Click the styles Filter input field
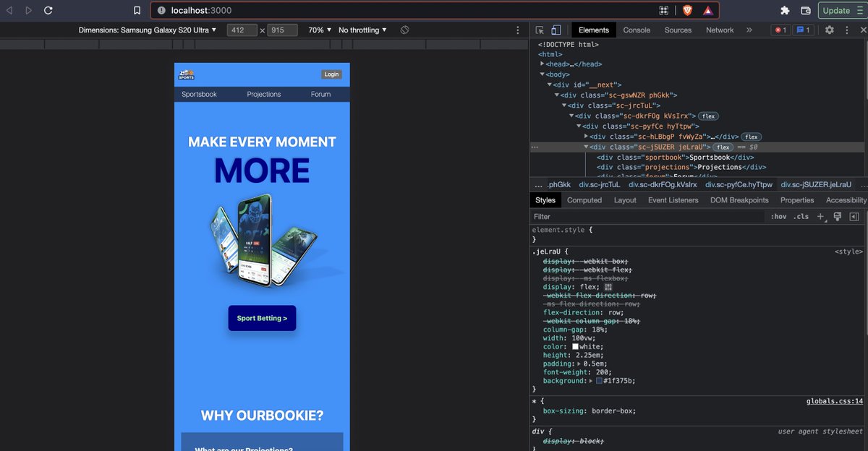 [647, 216]
